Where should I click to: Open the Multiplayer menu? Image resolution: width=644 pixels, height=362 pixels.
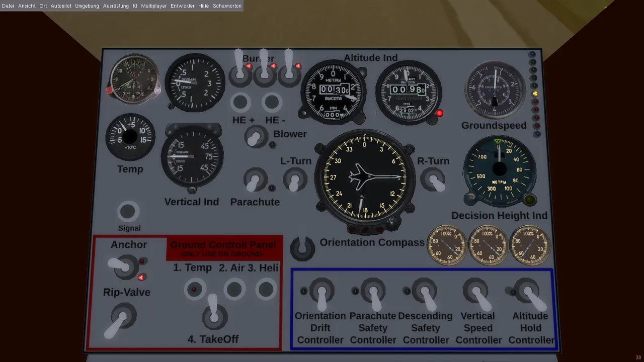[x=154, y=6]
